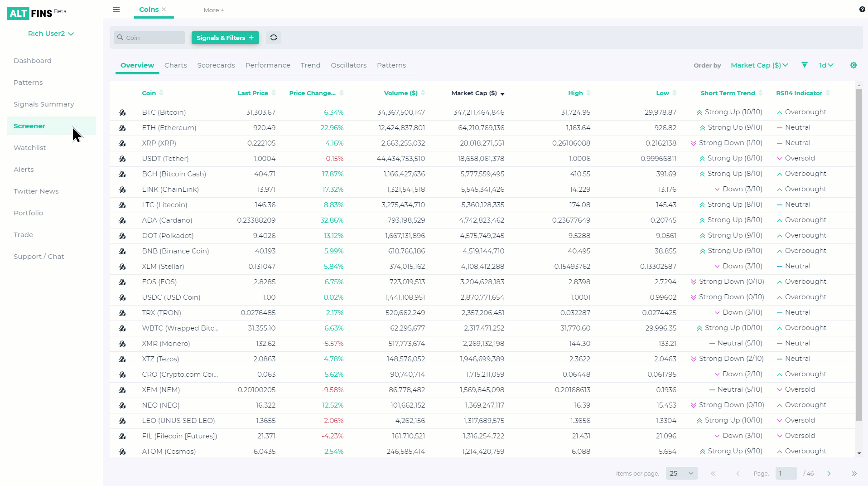Click the ETH (Ethereum) row coin icon
868x486 pixels.
click(x=122, y=128)
